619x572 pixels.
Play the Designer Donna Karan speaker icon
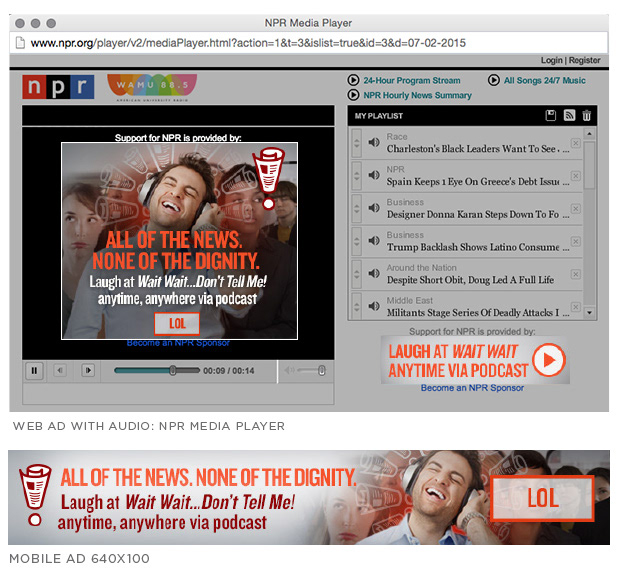[373, 208]
